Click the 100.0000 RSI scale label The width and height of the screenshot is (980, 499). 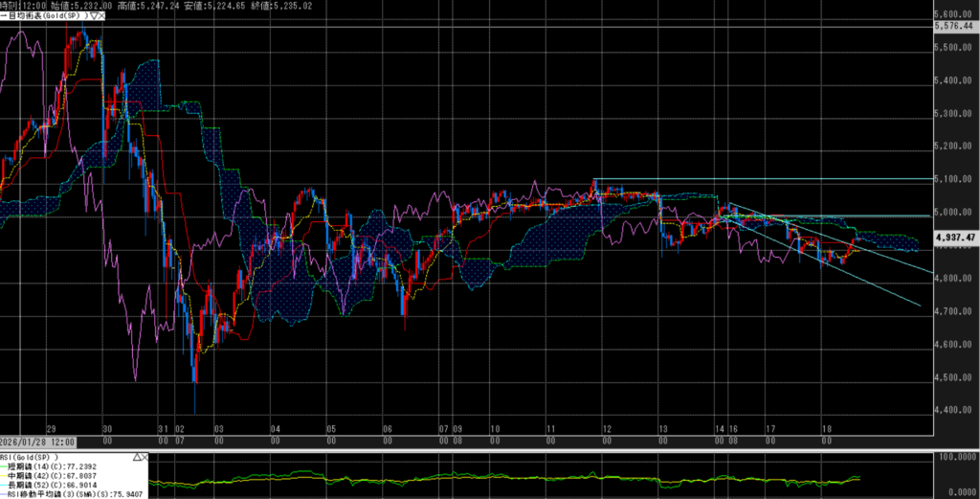point(955,459)
